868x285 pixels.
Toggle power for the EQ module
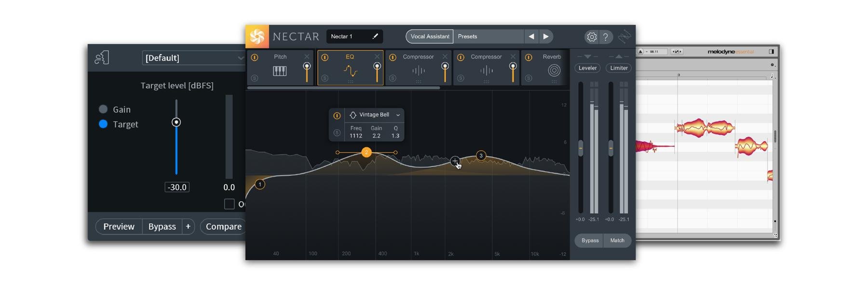325,57
